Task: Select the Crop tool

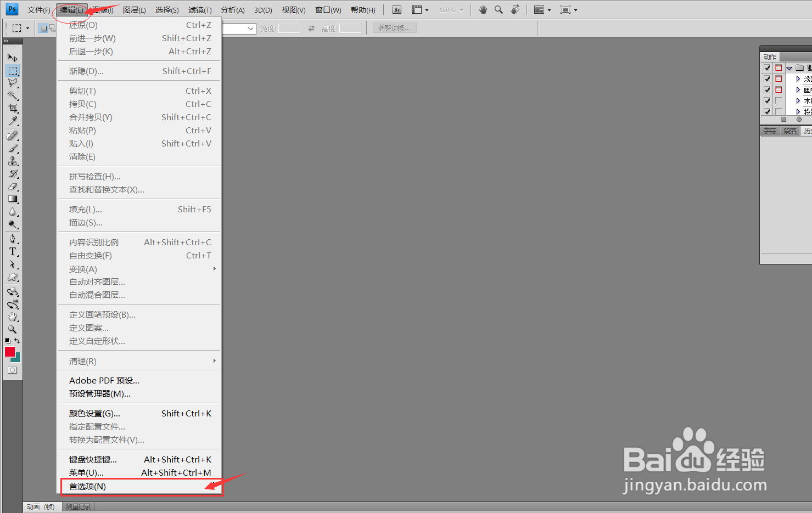Action: 12,108
